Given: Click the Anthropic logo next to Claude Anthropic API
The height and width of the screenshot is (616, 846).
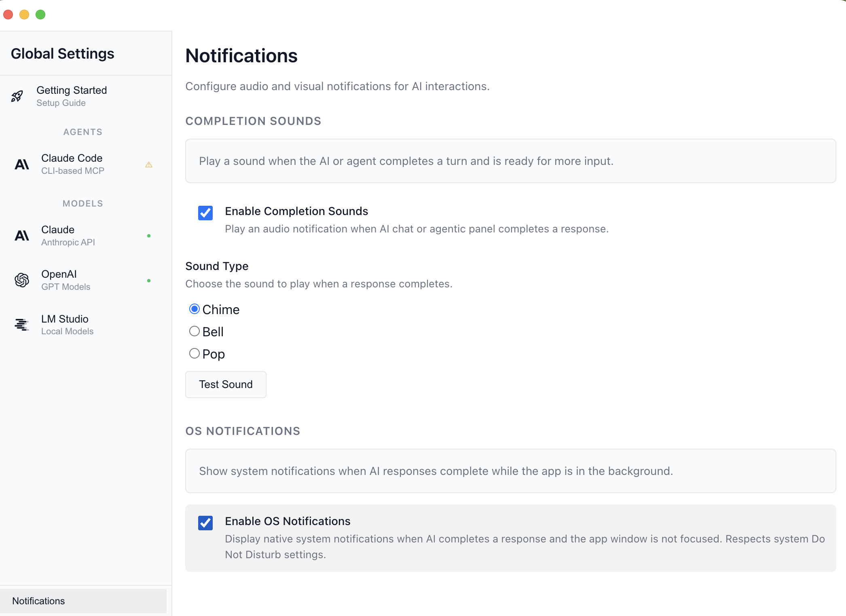Looking at the screenshot, I should [22, 236].
